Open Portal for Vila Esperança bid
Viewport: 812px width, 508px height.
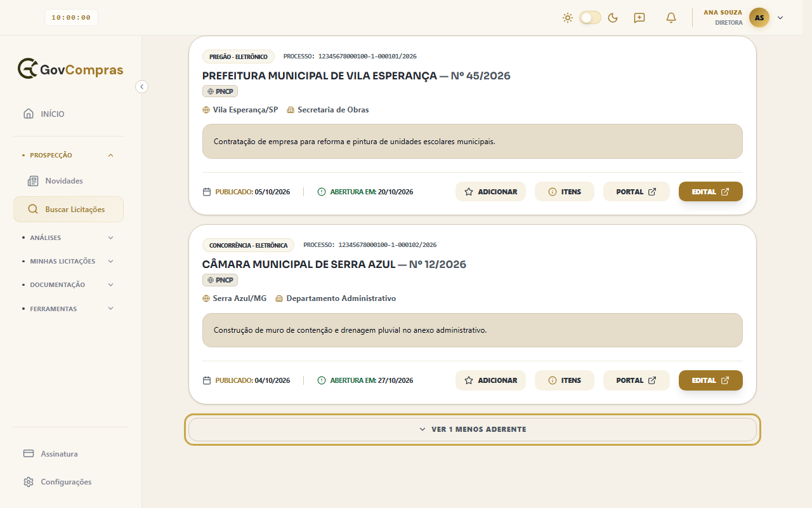pos(636,192)
